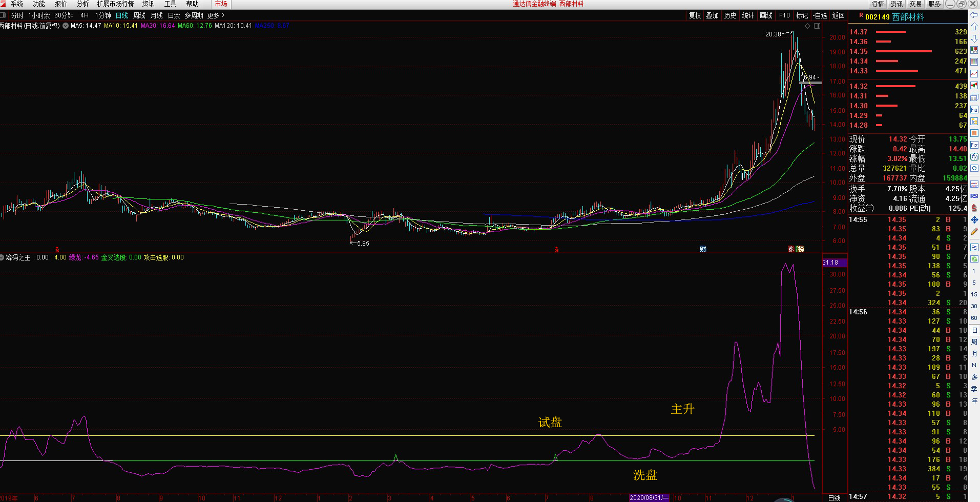Screen dimensions: 980x502
Task: Click the 2020/08/31 date marker on timeline
Action: pyautogui.click(x=649, y=498)
